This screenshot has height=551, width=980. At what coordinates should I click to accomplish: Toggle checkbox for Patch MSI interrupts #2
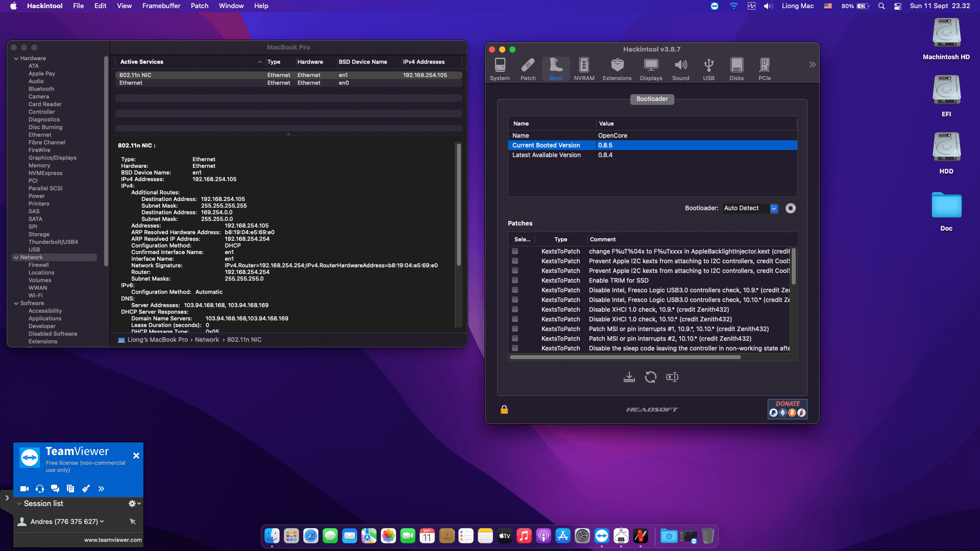click(515, 339)
